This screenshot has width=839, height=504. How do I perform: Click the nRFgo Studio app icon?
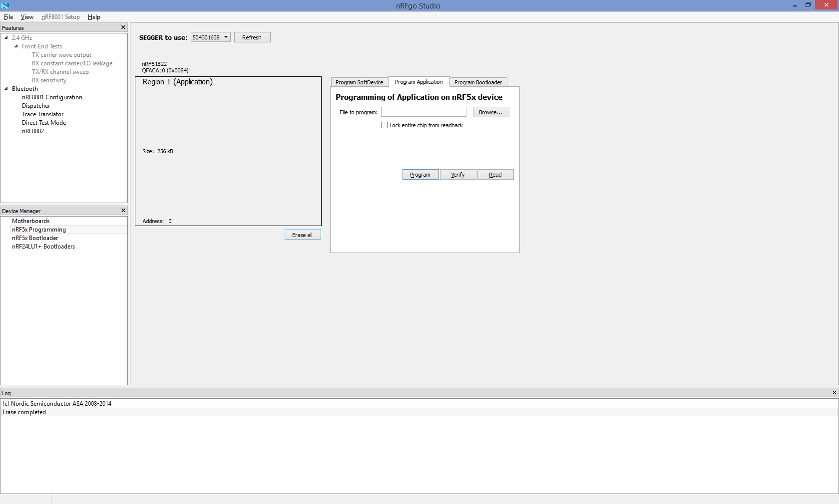tap(5, 5)
